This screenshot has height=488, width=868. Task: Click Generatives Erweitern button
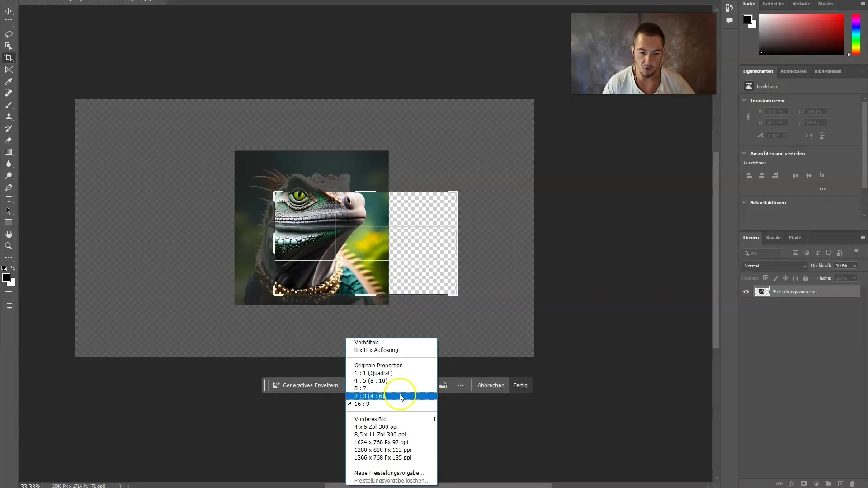[306, 385]
